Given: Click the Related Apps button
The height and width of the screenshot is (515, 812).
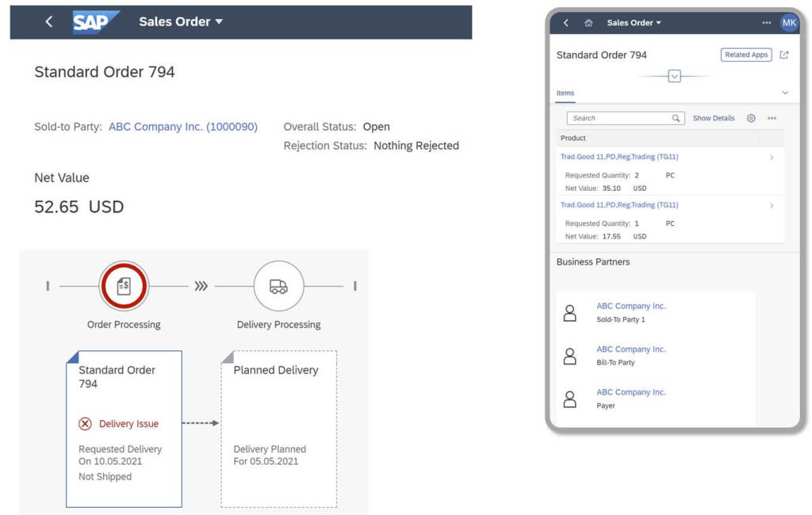Looking at the screenshot, I should tap(746, 55).
